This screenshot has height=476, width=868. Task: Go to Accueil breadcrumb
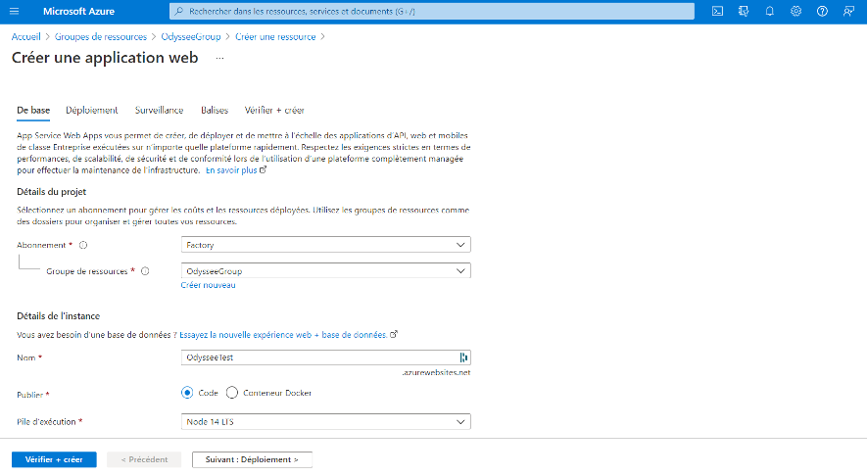pos(26,37)
